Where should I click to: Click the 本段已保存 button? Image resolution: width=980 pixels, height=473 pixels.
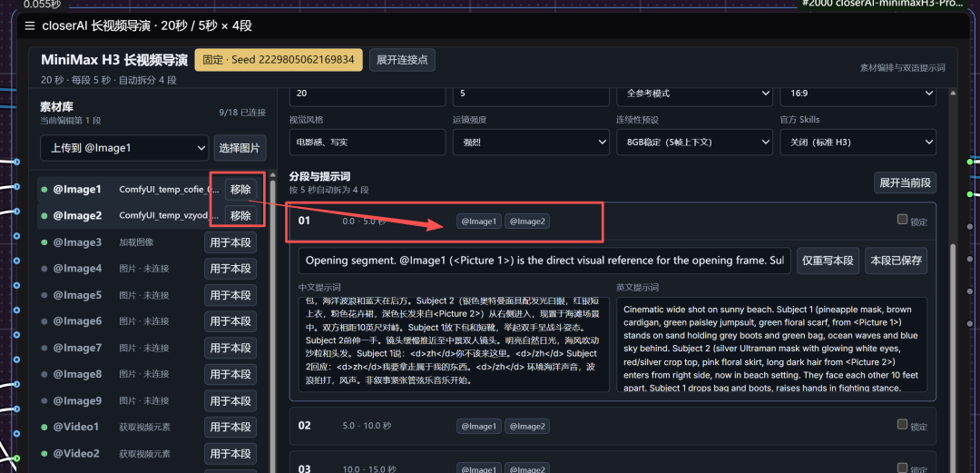897,261
